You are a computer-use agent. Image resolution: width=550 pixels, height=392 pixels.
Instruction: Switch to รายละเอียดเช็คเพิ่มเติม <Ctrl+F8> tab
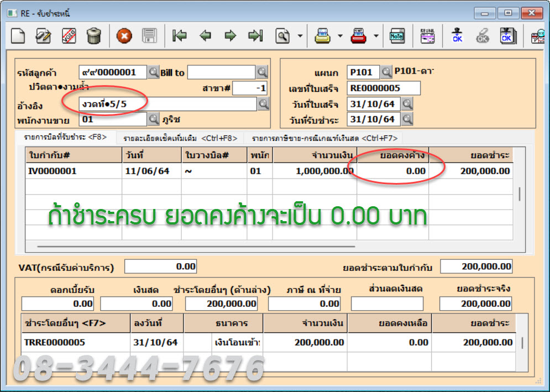[x=180, y=138]
